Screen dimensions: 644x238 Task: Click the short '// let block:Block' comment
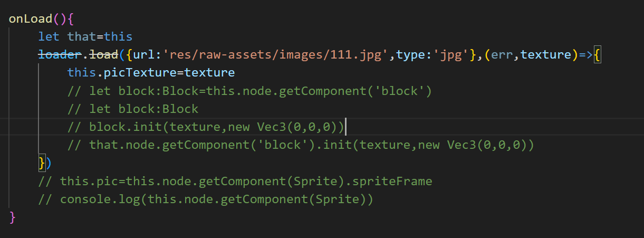(132, 109)
